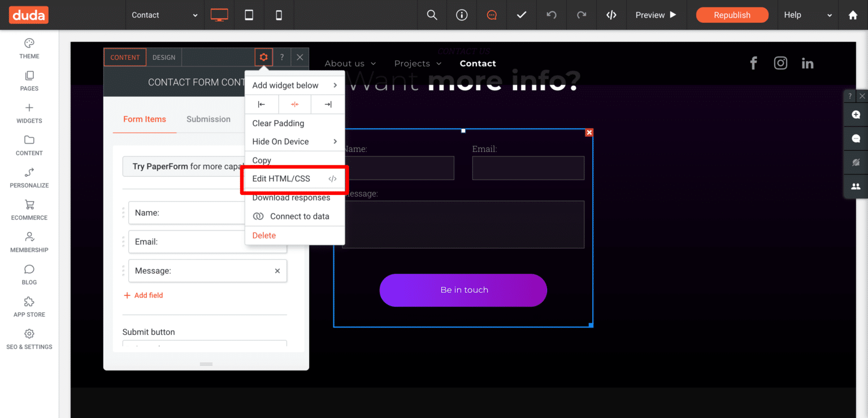Open the comments chat icon

492,15
